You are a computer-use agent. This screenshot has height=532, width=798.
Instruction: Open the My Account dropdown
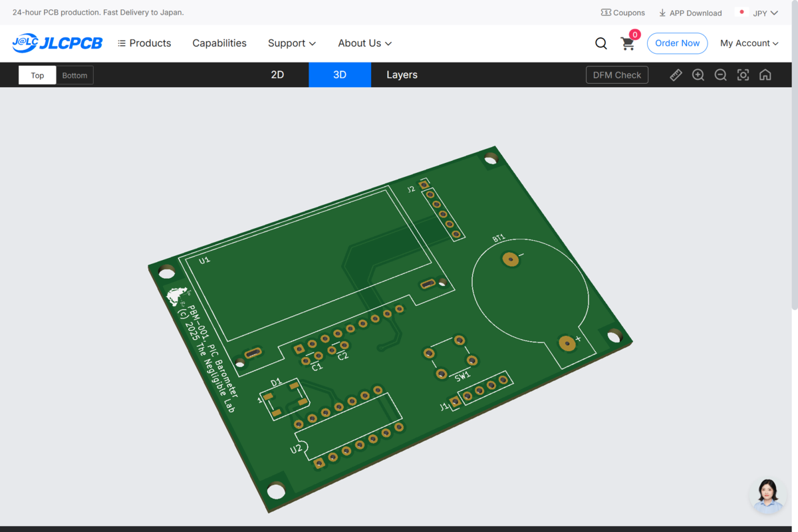click(749, 43)
